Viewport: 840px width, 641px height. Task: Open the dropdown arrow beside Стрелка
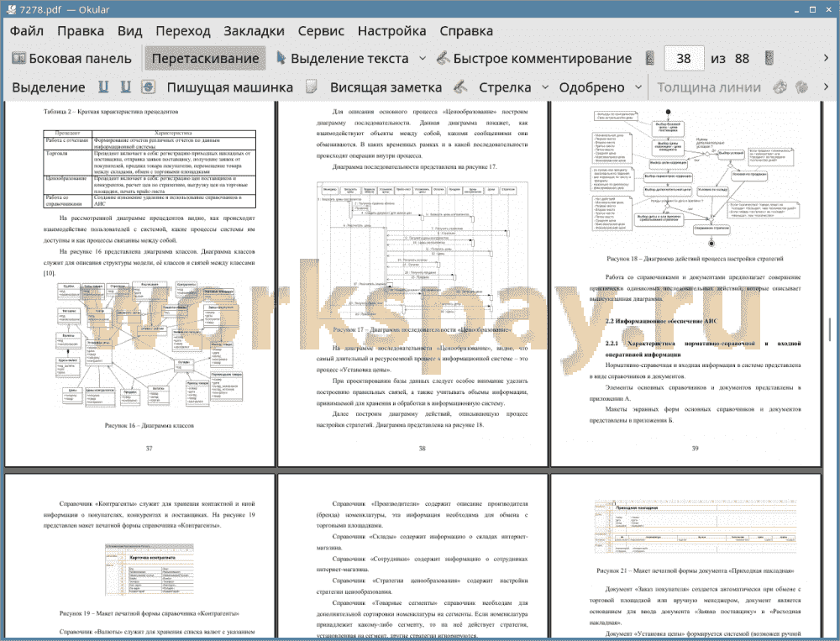tap(545, 87)
